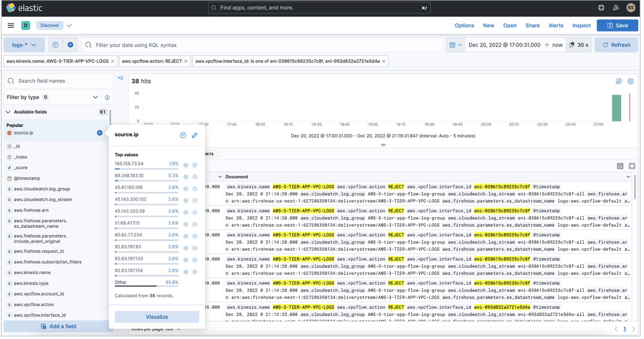This screenshot has width=644, height=339.
Task: Filter out 89.248.163.10 using minus icon
Action: pyautogui.click(x=195, y=177)
